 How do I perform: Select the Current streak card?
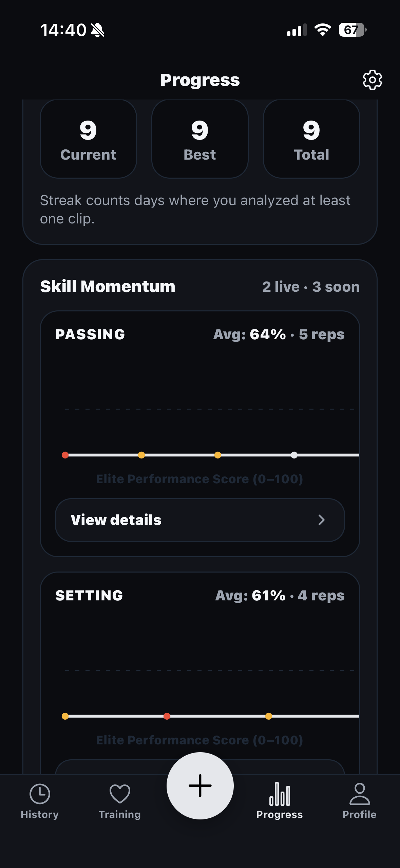tap(88, 139)
